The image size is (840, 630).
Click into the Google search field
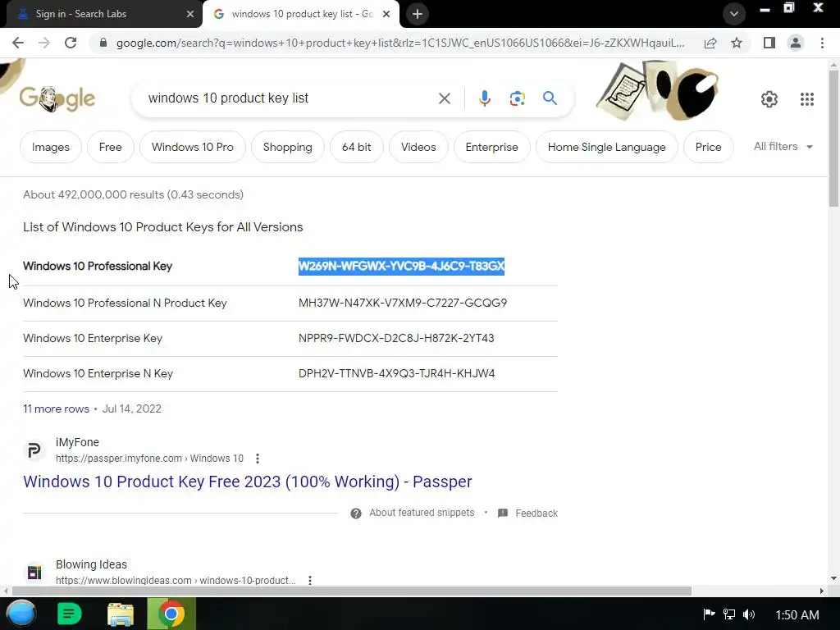[x=290, y=98]
